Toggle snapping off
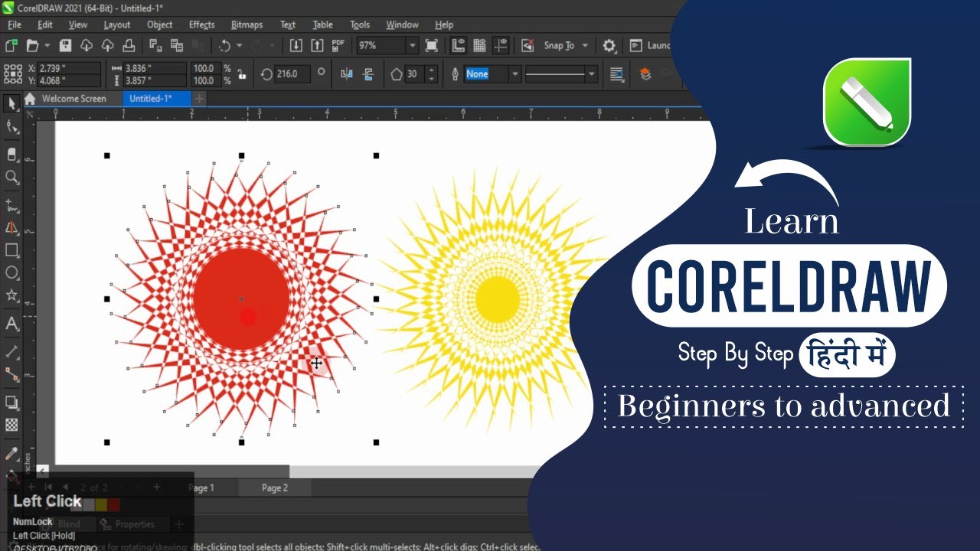Image resolution: width=980 pixels, height=551 pixels. [x=528, y=46]
